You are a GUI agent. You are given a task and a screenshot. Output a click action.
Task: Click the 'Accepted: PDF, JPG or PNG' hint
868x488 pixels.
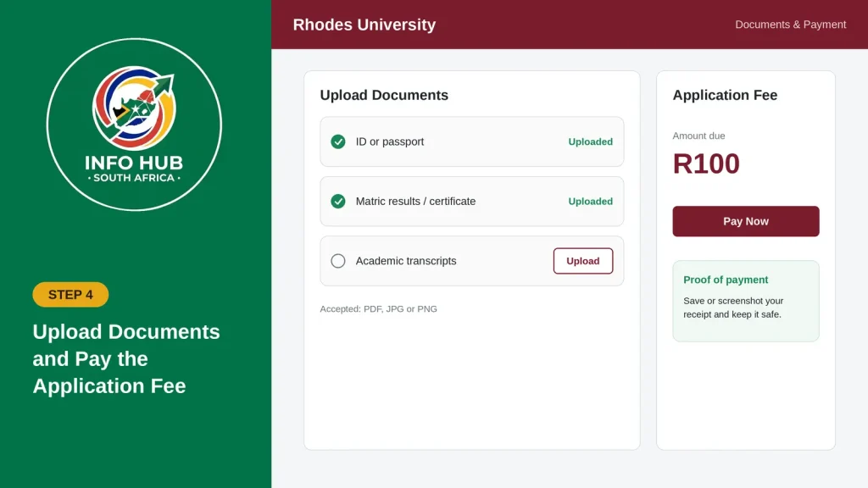click(379, 308)
